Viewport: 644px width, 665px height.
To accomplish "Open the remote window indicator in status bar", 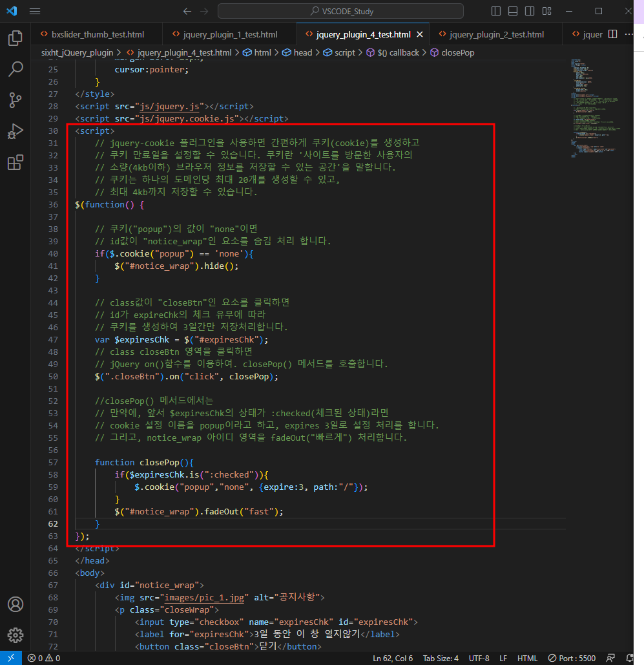I will click(11, 658).
